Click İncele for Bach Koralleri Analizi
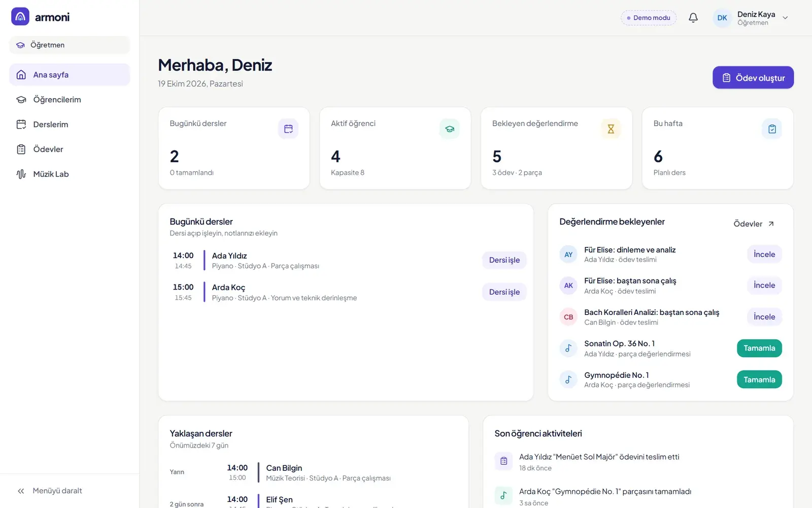Viewport: 812px width, 508px height. pos(764,317)
